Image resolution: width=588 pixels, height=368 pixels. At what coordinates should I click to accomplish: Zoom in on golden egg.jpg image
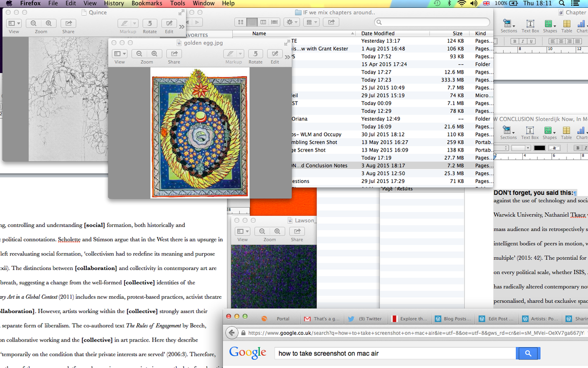click(154, 53)
